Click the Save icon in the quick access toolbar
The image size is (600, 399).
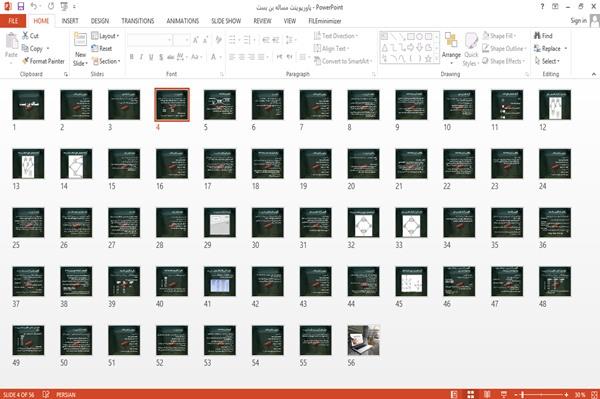[x=21, y=7]
